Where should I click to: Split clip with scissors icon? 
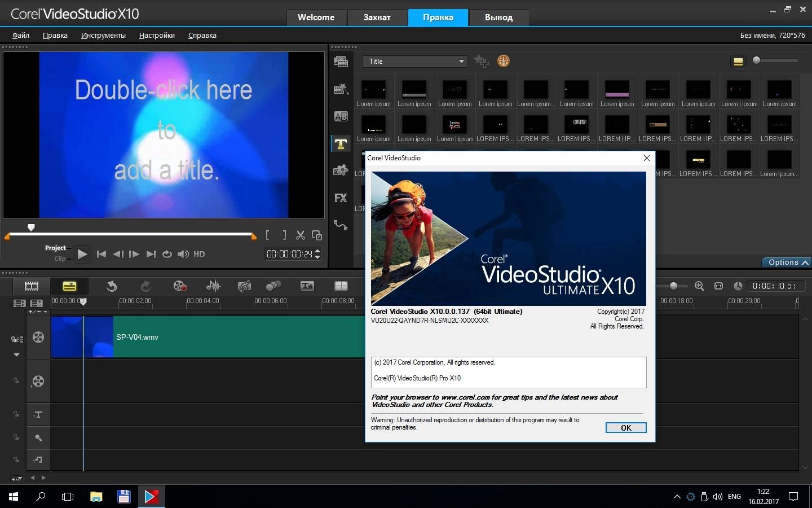pos(301,235)
